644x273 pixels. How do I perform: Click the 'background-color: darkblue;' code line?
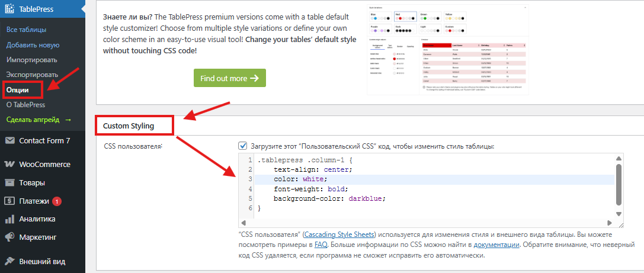click(x=330, y=198)
